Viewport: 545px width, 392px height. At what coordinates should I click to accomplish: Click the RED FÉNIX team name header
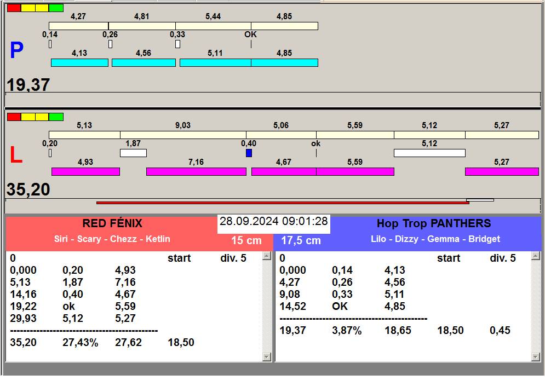coord(112,223)
